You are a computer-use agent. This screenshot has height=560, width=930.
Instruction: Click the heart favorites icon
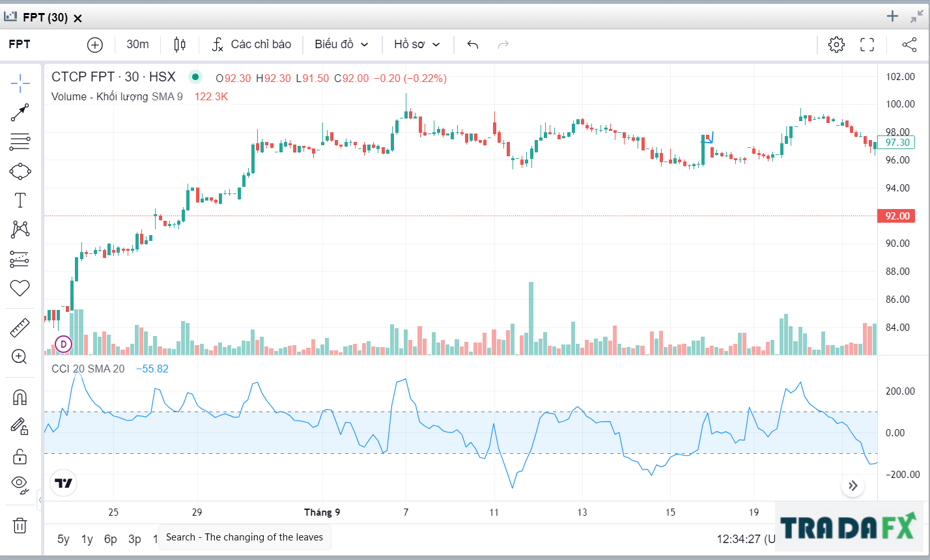pyautogui.click(x=20, y=288)
